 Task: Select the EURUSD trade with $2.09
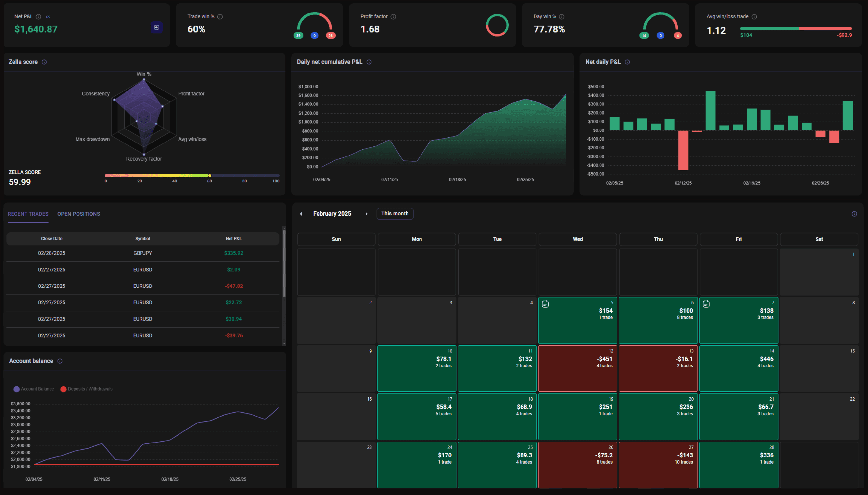point(143,270)
